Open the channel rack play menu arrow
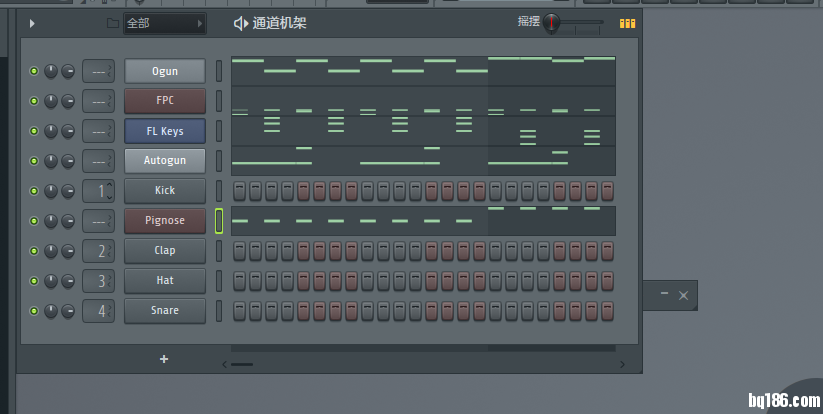The height and width of the screenshot is (414, 823). (x=32, y=23)
